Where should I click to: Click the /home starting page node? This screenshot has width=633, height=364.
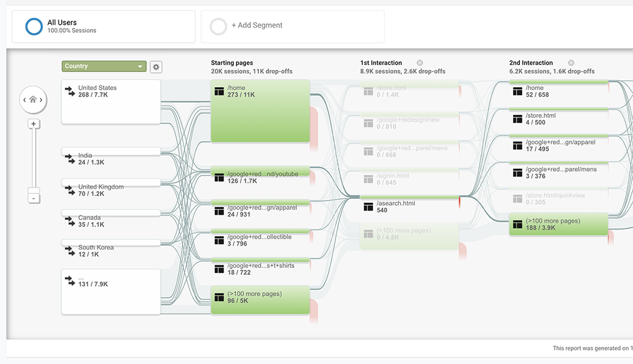pyautogui.click(x=261, y=111)
